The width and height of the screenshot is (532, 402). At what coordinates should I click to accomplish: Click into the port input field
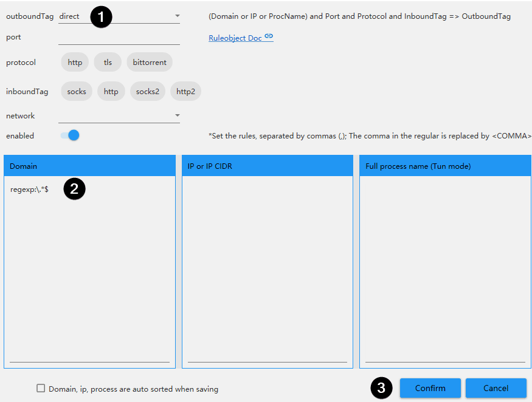click(119, 37)
